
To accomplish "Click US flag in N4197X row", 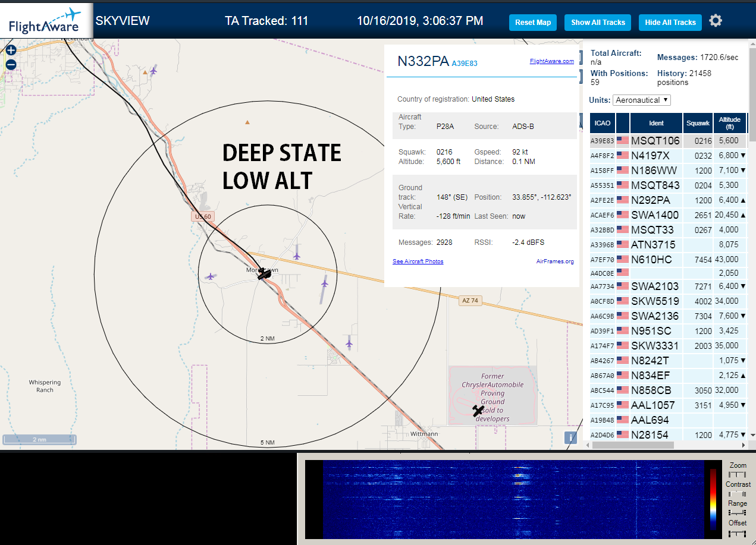I will (623, 156).
